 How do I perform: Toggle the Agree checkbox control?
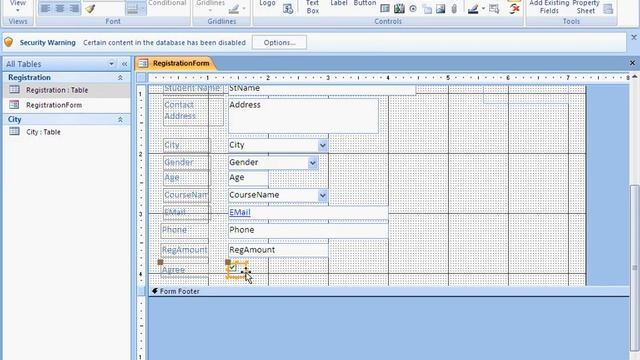point(233,267)
